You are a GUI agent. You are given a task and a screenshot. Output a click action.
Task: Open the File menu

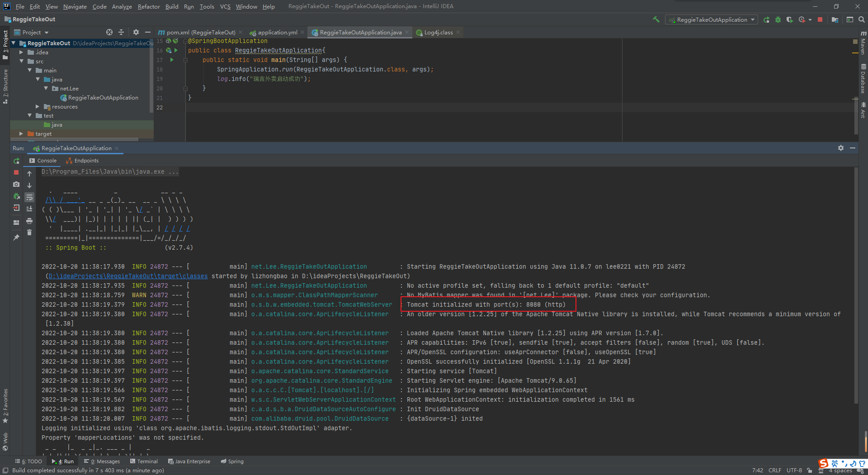(x=20, y=6)
